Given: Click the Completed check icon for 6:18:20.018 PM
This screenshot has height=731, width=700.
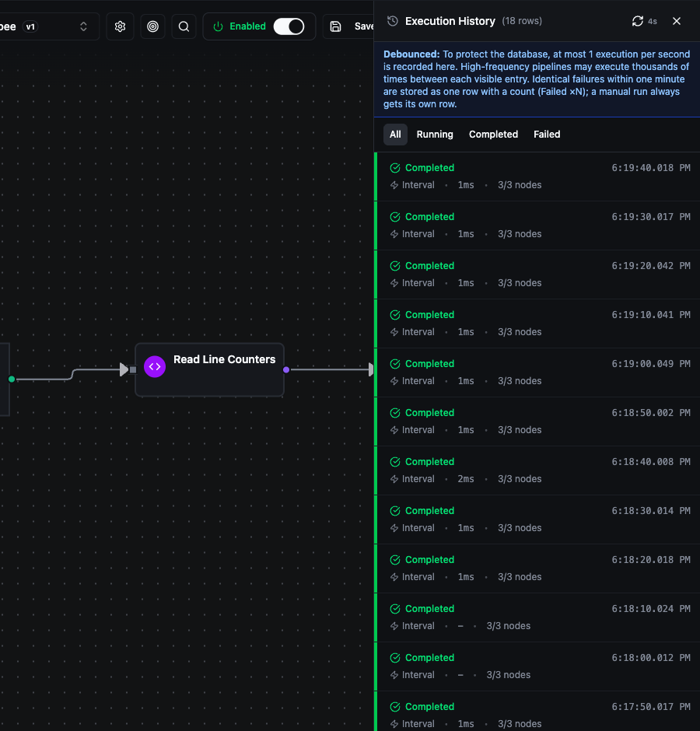Looking at the screenshot, I should click(x=395, y=559).
